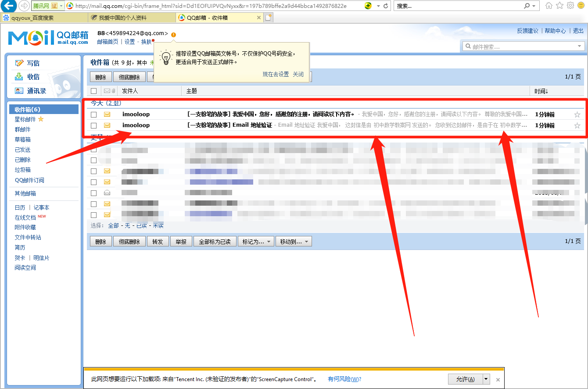This screenshot has width=588, height=389.
Task: Click the magnifier icon in browser search box
Action: (x=527, y=6)
